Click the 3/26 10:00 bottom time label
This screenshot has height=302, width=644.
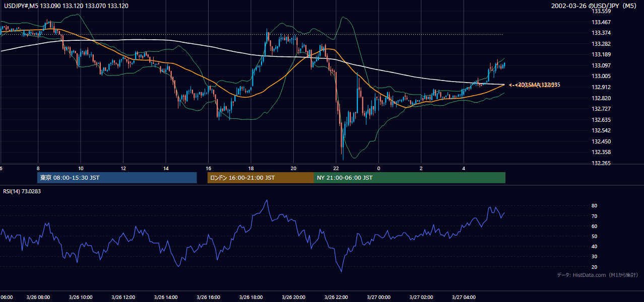81,297
